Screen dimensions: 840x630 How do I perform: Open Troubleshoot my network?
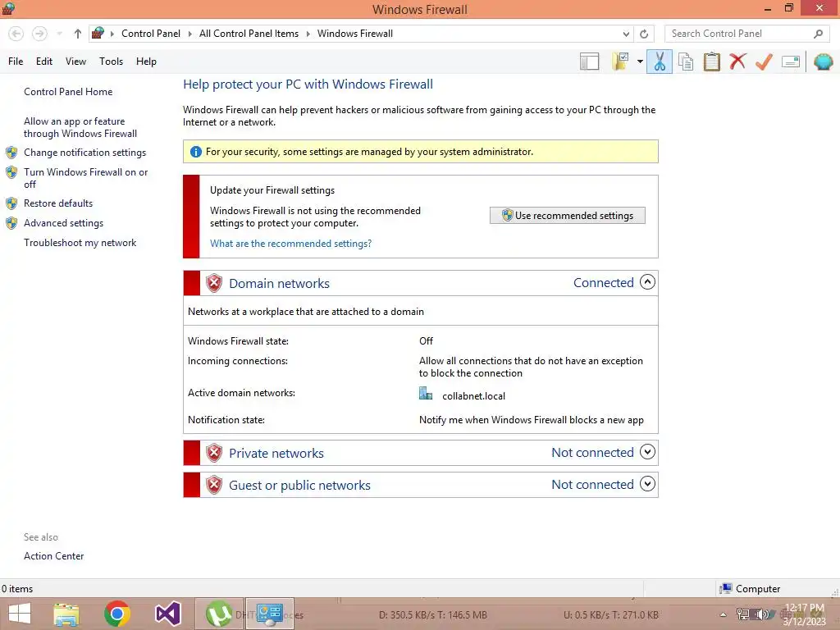[80, 243]
